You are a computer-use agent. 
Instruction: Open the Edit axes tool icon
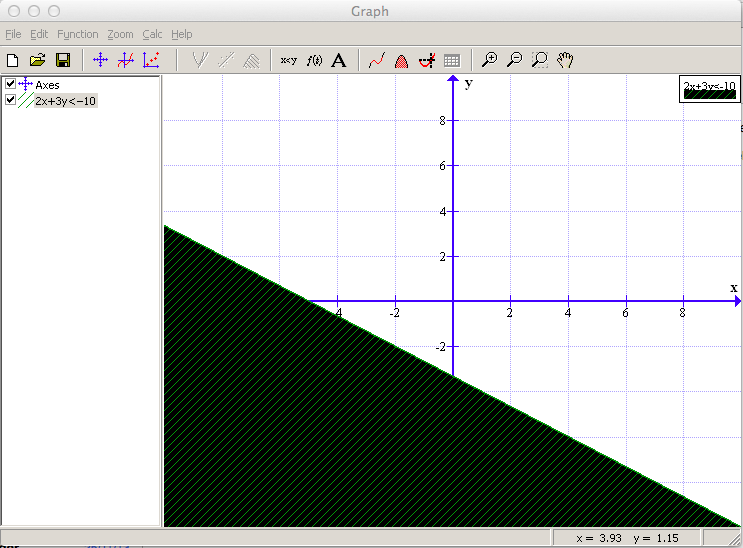click(x=100, y=60)
